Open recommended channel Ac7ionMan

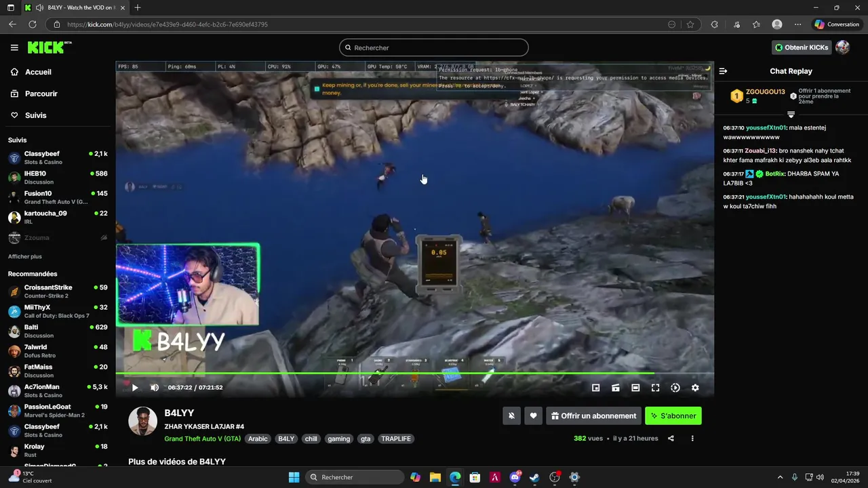pos(58,391)
